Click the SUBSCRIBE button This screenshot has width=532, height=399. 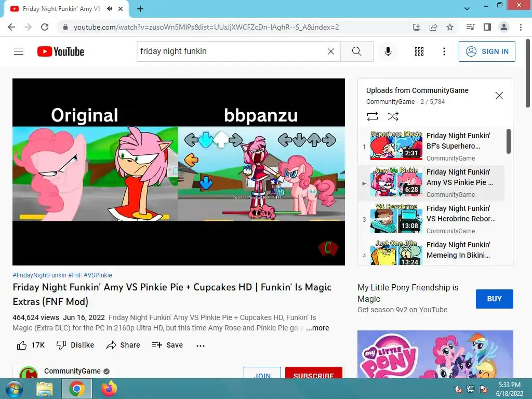tap(313, 373)
